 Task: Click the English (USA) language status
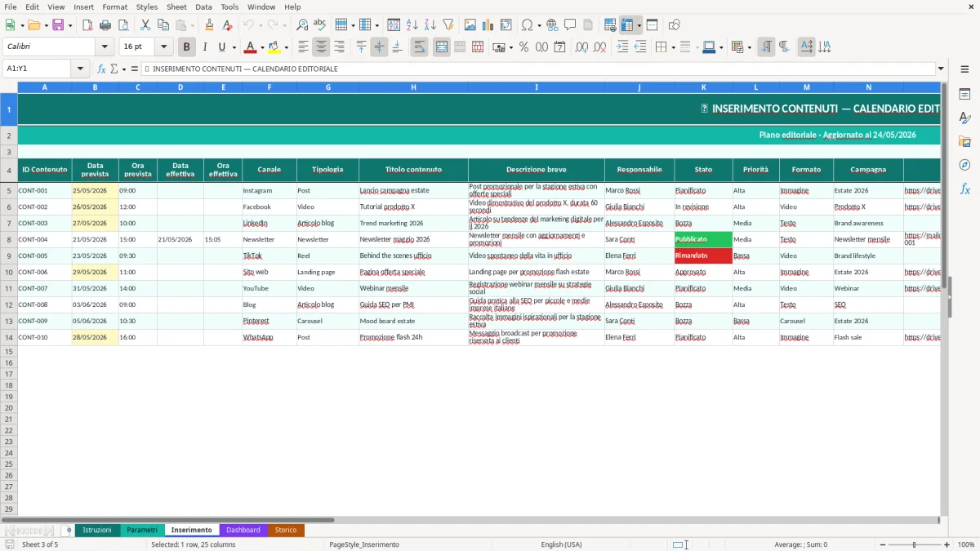(561, 544)
